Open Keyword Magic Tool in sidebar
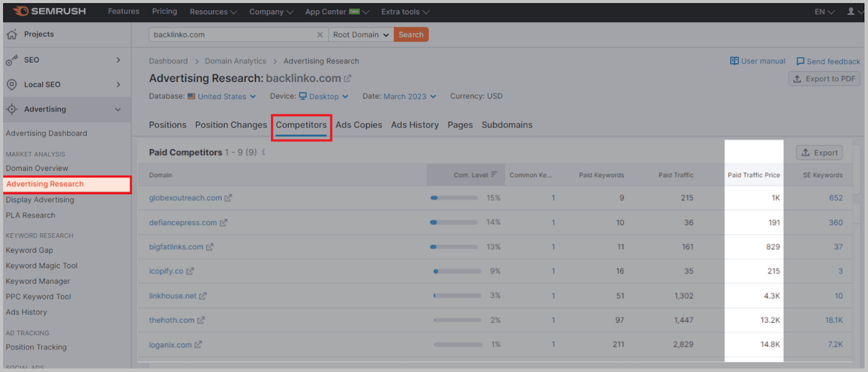 42,266
